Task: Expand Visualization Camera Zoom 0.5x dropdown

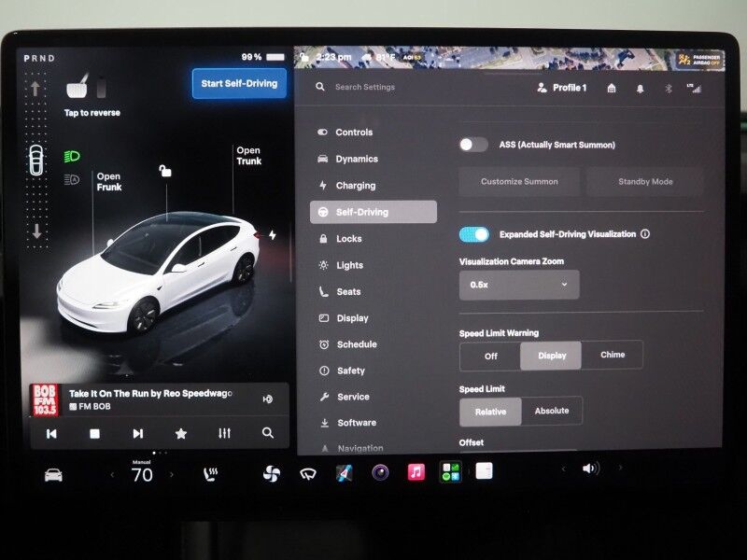Action: pyautogui.click(x=519, y=285)
